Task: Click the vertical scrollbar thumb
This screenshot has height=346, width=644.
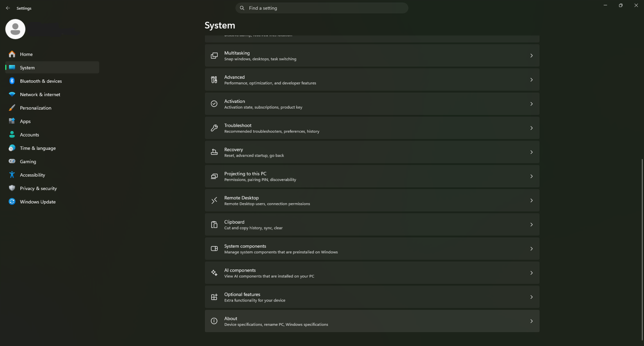Action: tap(642, 250)
